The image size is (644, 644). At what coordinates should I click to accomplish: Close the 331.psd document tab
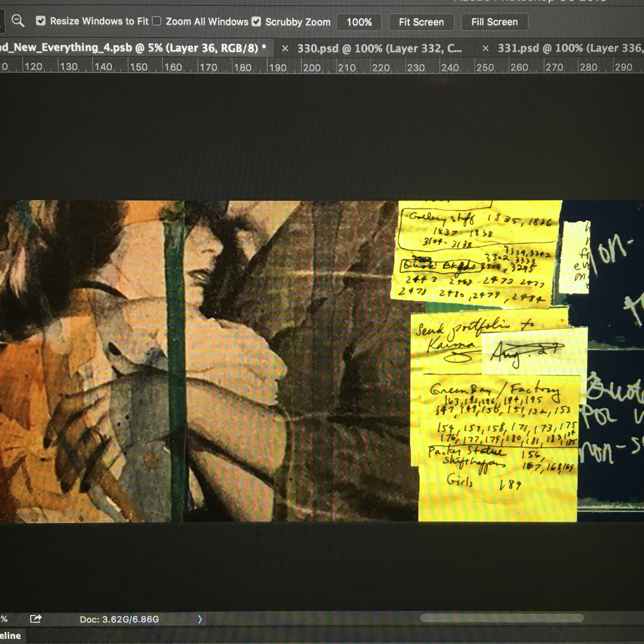486,49
